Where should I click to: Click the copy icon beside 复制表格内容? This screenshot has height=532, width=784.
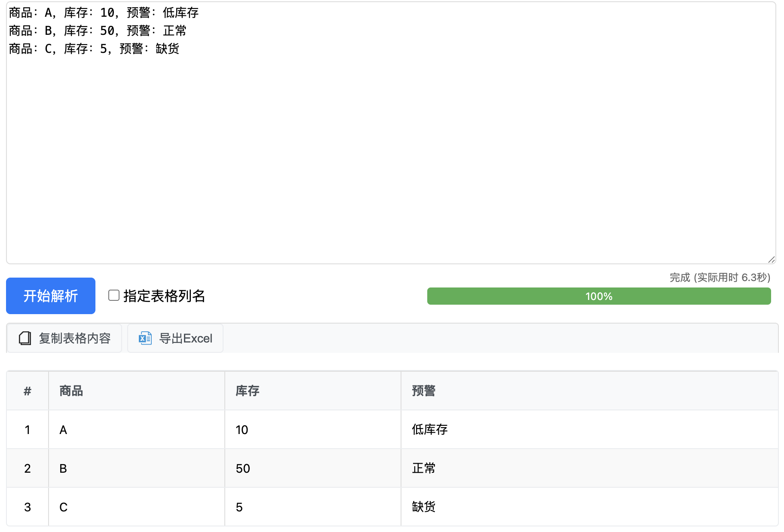click(25, 338)
